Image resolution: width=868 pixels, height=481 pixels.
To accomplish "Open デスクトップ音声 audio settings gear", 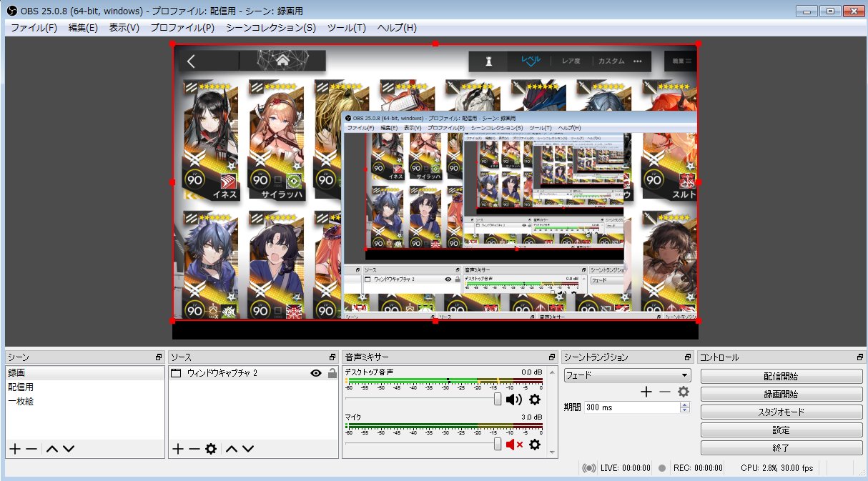I will point(534,400).
